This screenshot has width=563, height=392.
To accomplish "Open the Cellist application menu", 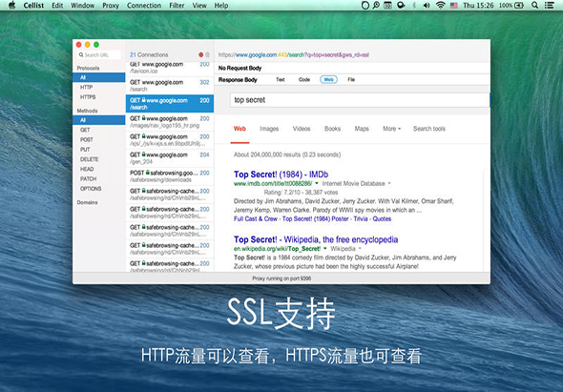I will pyautogui.click(x=33, y=6).
